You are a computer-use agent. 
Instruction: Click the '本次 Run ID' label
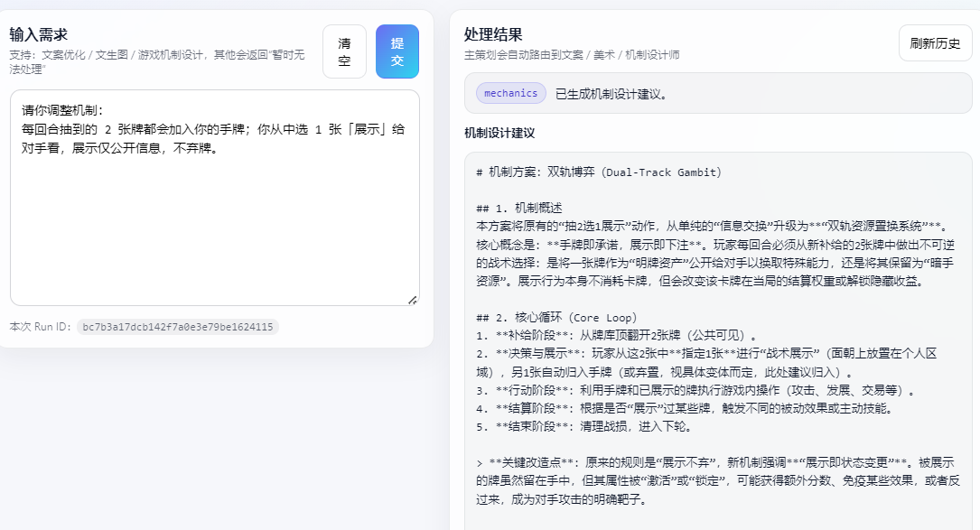tap(40, 327)
